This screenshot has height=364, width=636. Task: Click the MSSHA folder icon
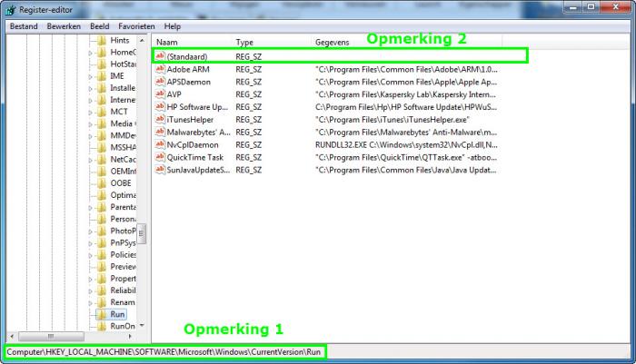pos(102,147)
